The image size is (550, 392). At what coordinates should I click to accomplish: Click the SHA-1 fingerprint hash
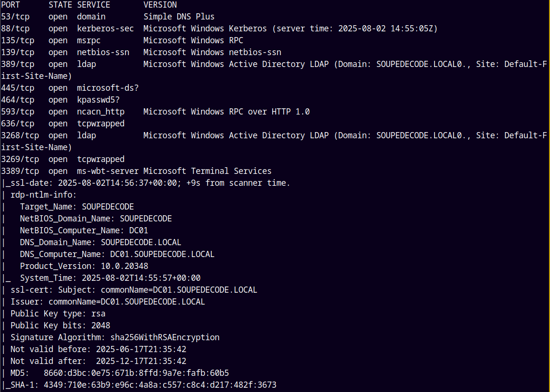click(160, 385)
